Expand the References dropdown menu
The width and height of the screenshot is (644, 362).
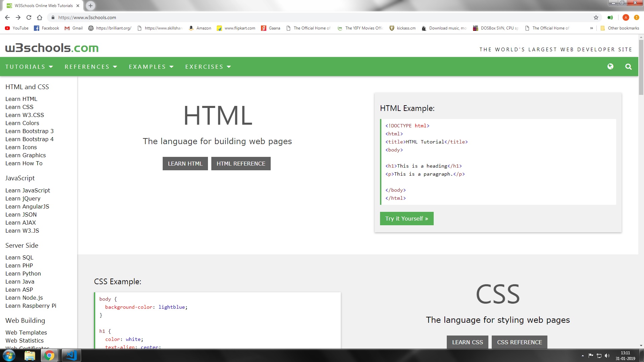[91, 67]
